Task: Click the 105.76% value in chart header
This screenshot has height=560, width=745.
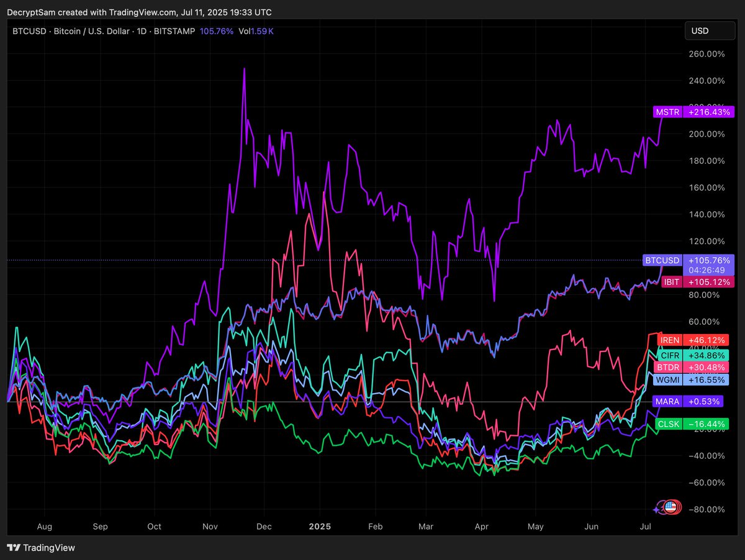Action: (x=217, y=31)
